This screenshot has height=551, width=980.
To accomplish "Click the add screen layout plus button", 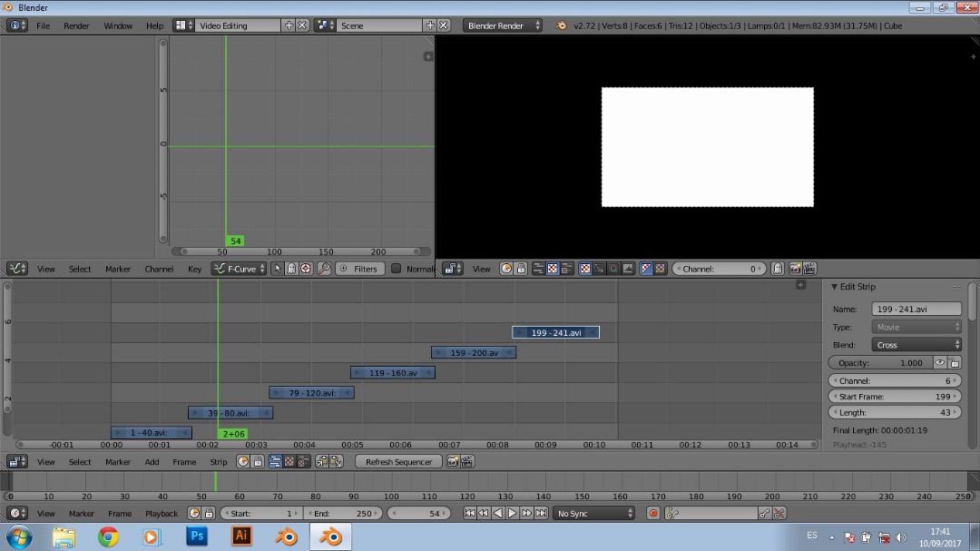I will point(289,25).
